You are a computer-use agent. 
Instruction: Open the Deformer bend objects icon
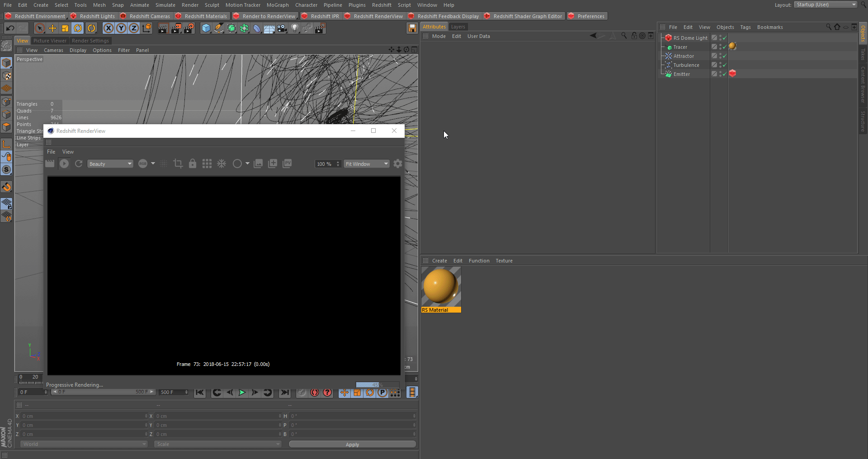257,28
